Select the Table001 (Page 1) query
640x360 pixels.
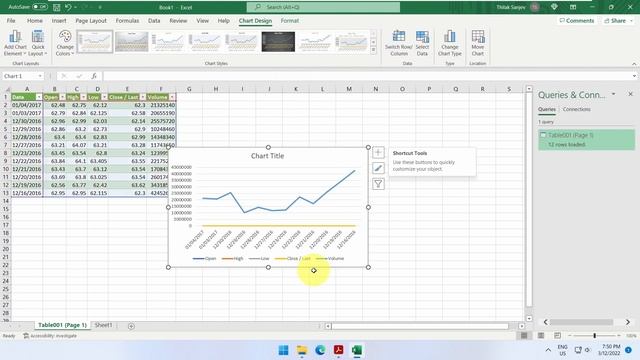(x=586, y=140)
